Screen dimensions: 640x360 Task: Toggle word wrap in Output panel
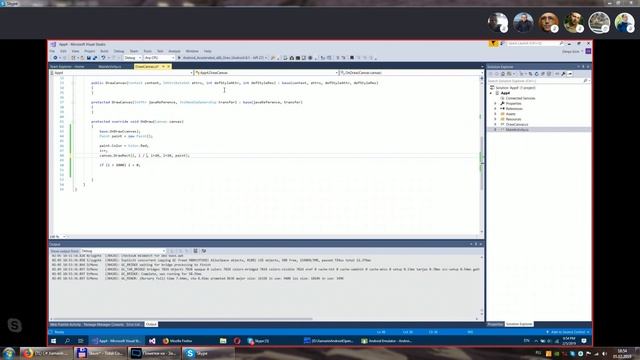click(204, 251)
